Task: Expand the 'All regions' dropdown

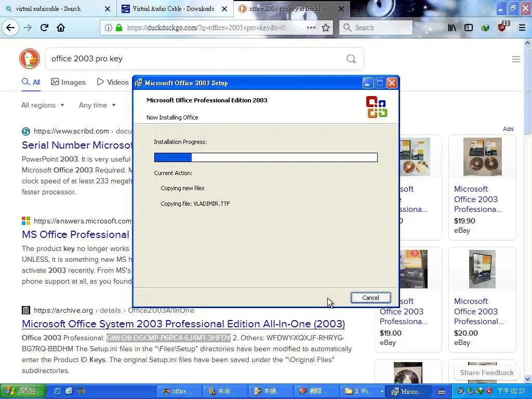Action: tap(43, 105)
